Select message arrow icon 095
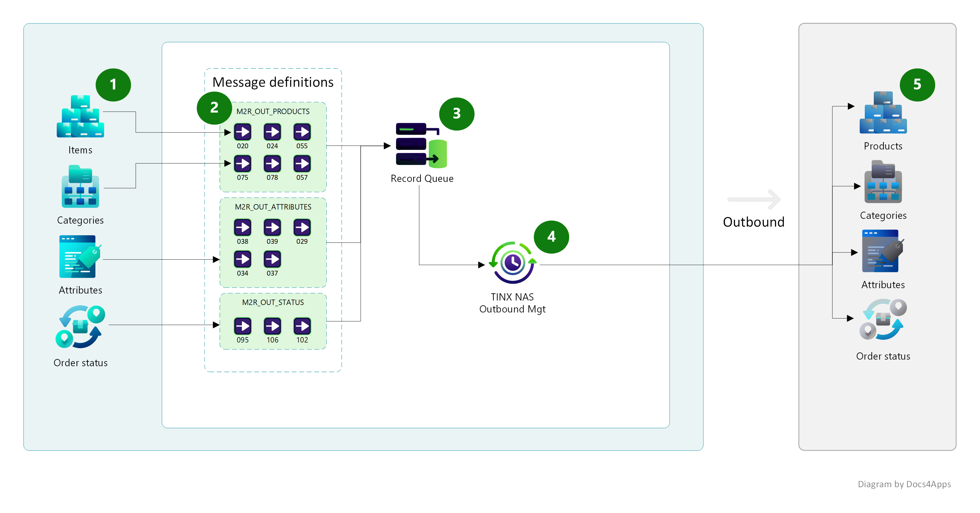Image resolution: width=980 pixels, height=513 pixels. [x=242, y=326]
